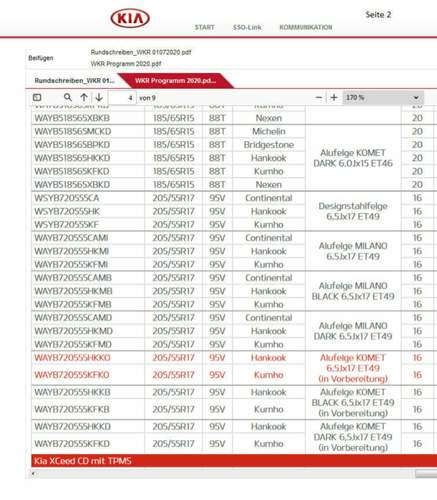Select part number WAYB720555CAMD

(x=73, y=318)
